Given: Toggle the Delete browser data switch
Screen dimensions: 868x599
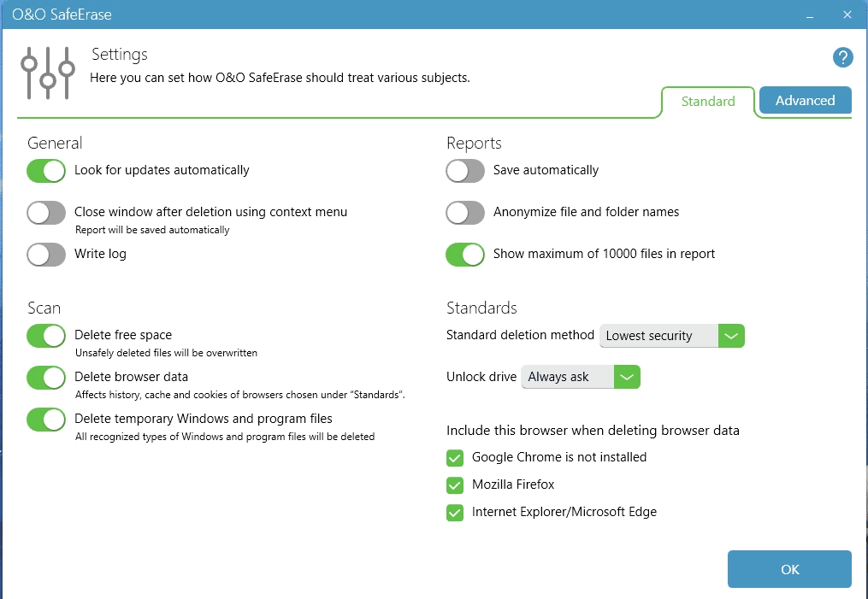Looking at the screenshot, I should [46, 378].
